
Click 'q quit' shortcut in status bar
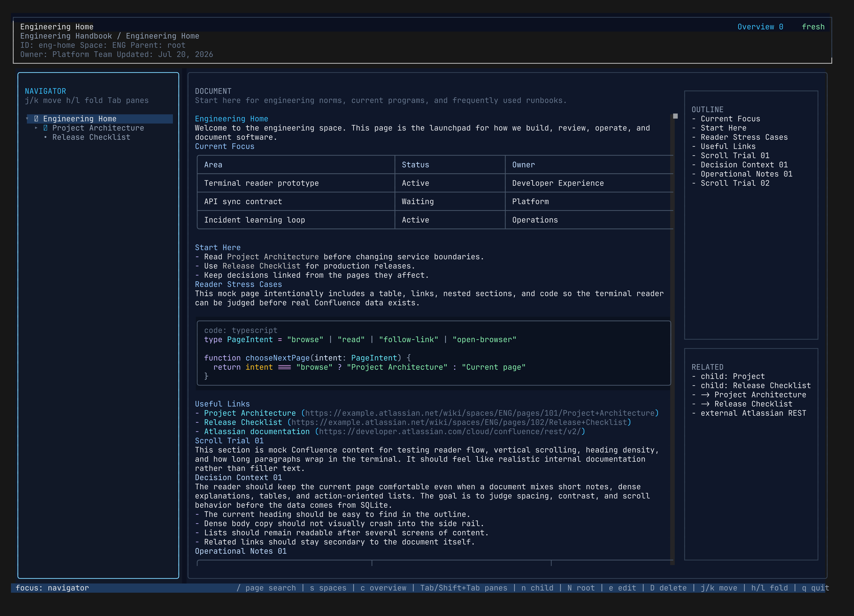coord(816,588)
